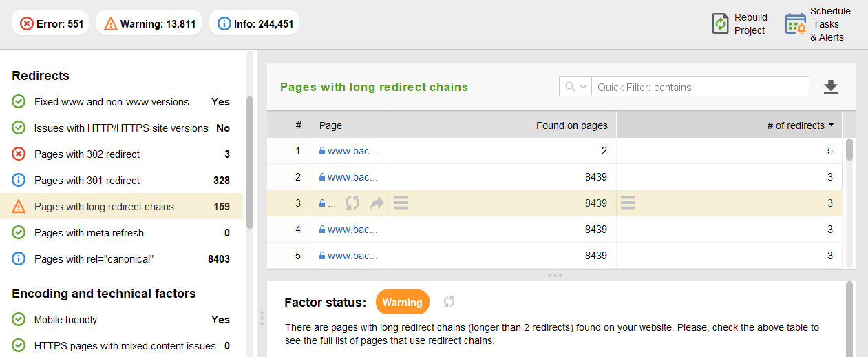Filter by Warning: 13,811 button
The image size is (868, 357).
pos(149,23)
